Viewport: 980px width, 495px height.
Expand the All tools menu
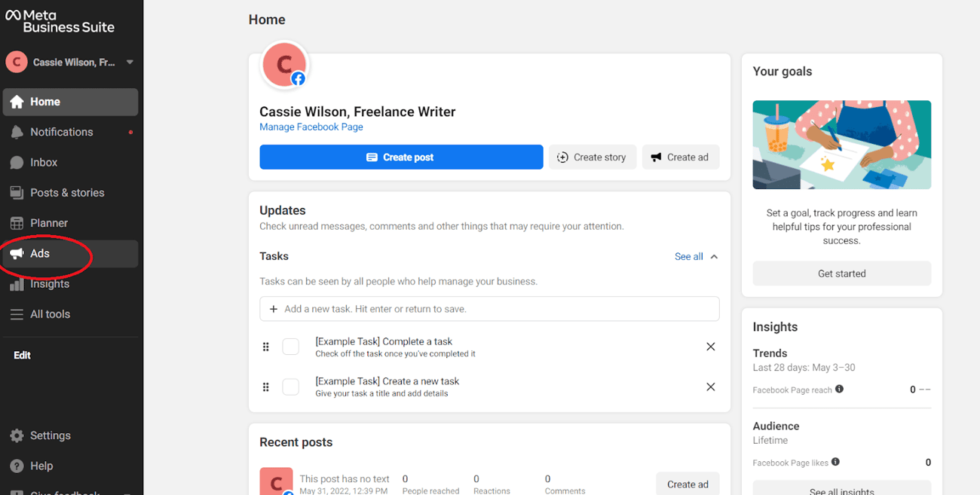tap(50, 314)
